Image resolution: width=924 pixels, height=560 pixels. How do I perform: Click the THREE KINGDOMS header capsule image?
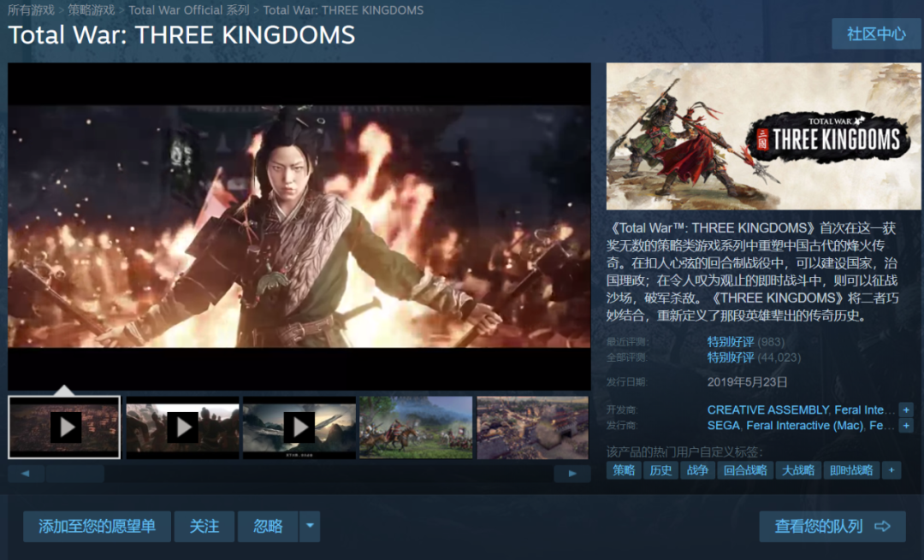(x=763, y=136)
